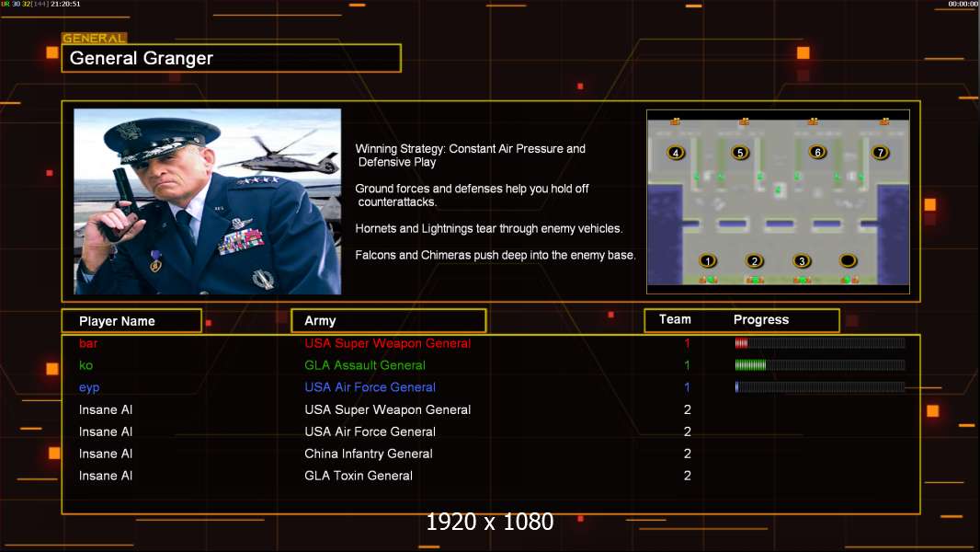Click 'Hornets and Lightnings' strategy line

[489, 228]
